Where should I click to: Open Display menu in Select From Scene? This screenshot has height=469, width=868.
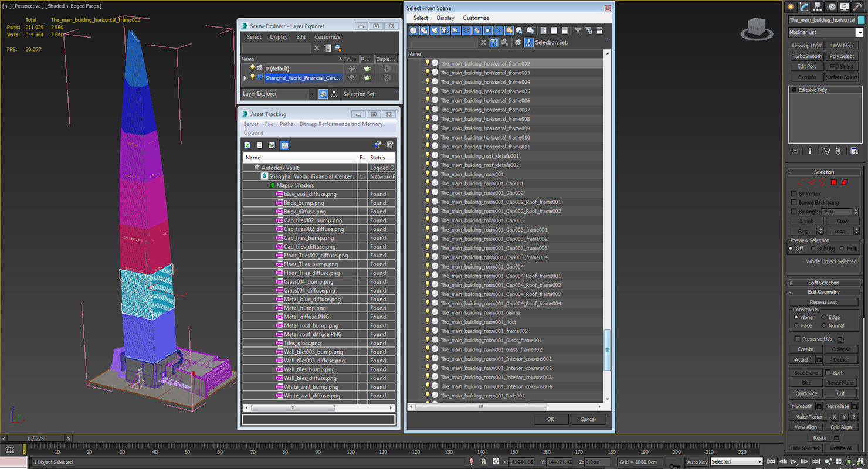tap(445, 18)
